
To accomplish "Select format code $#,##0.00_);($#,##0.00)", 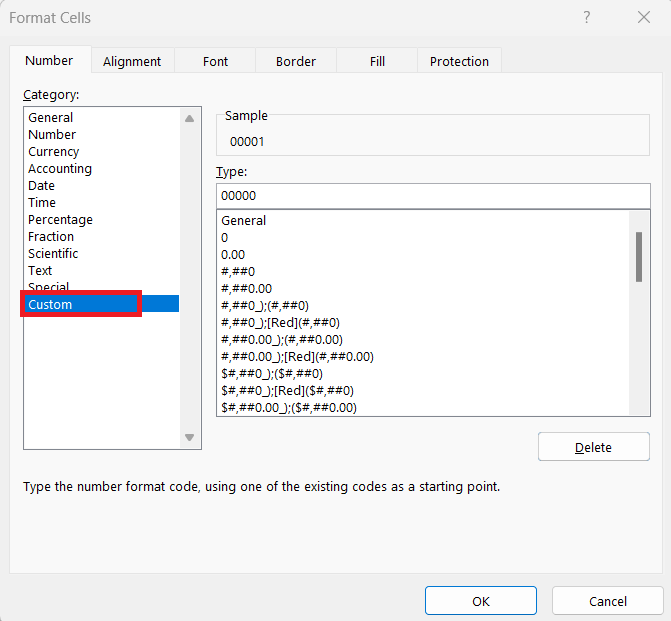I will pyautogui.click(x=423, y=407).
